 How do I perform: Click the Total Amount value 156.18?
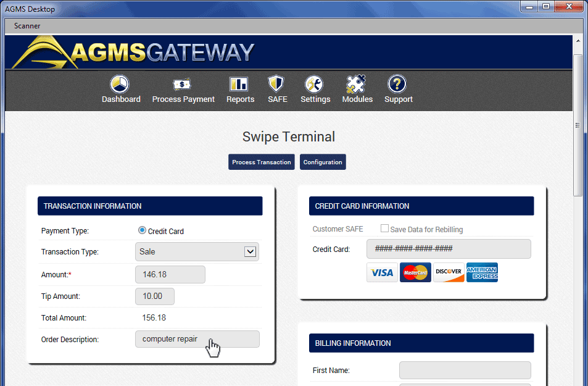[x=154, y=317]
